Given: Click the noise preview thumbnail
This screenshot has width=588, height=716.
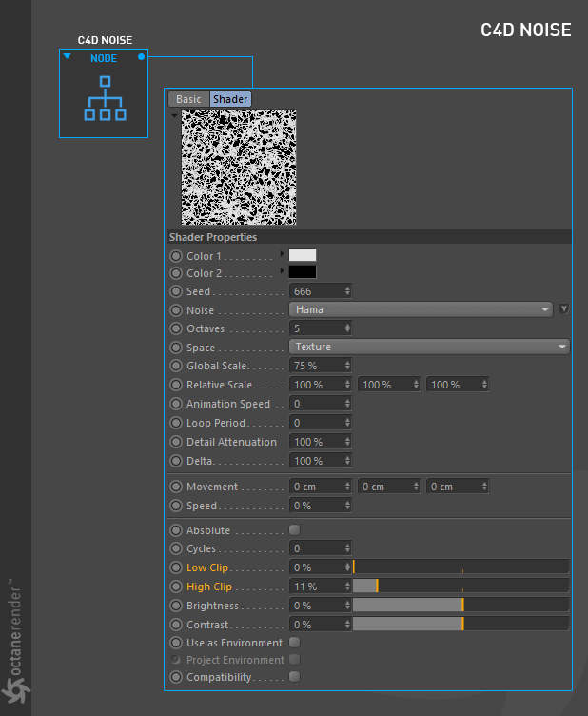Looking at the screenshot, I should pos(239,168).
